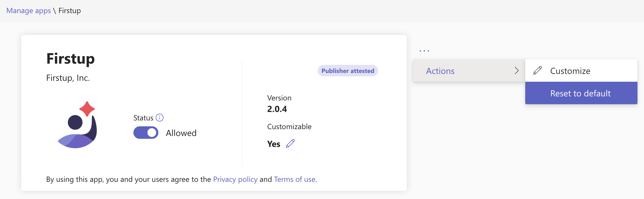The width and height of the screenshot is (644, 199).
Task: Click the Publisher attested badge
Action: pos(348,71)
